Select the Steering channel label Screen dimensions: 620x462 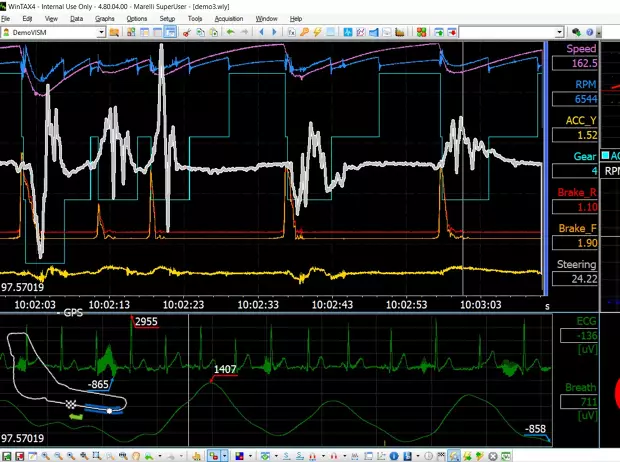(x=577, y=264)
